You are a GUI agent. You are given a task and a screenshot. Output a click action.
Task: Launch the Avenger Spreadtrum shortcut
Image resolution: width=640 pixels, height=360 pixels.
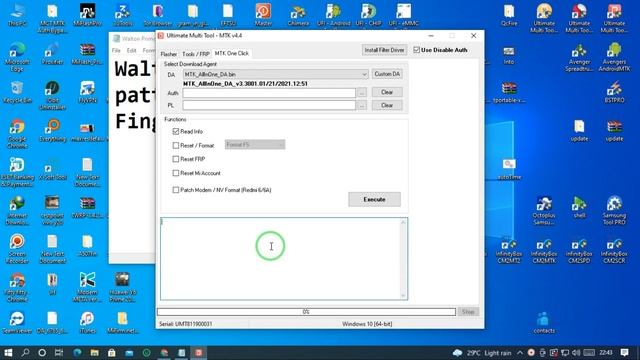click(x=579, y=57)
